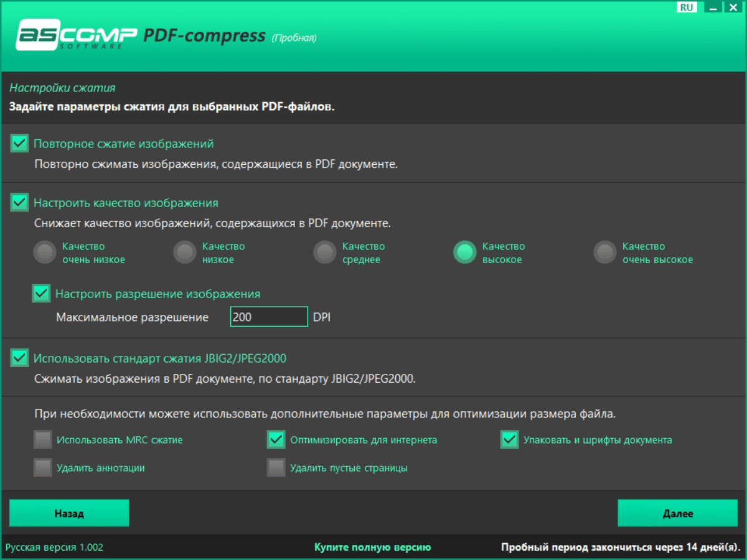Toggle 'Настроить разрешение изображения' checkbox

click(x=42, y=293)
